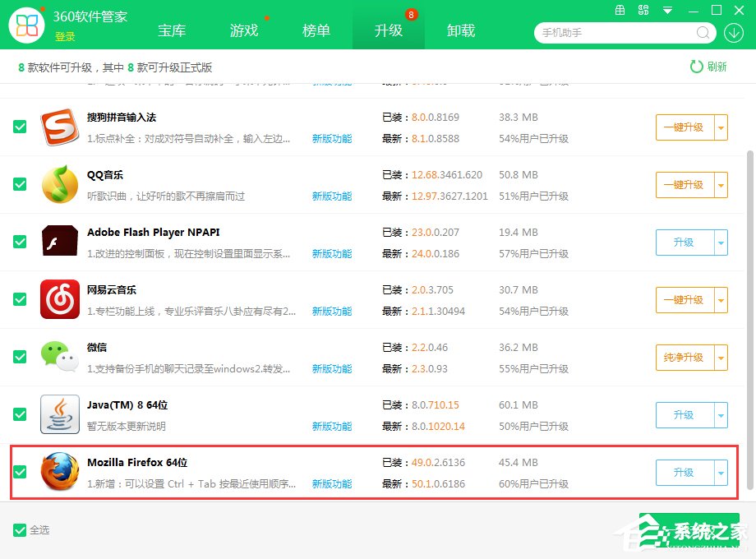Click the Sogou Pinyin input method icon
Viewport: 756px width, 559px height.
pyautogui.click(x=58, y=127)
